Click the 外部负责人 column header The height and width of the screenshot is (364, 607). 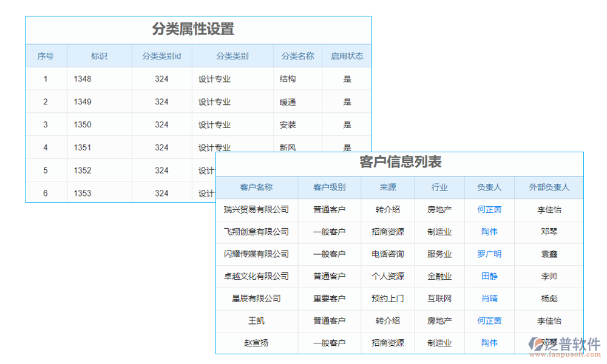coord(548,187)
